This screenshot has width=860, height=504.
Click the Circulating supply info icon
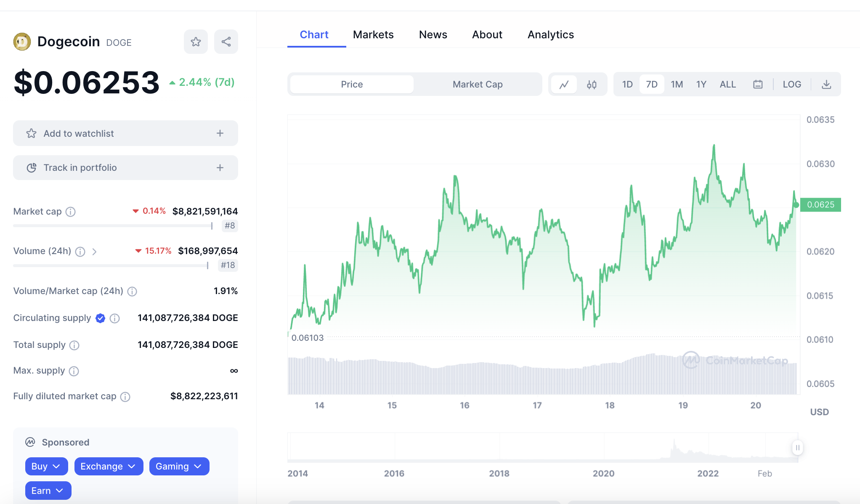[x=114, y=318]
